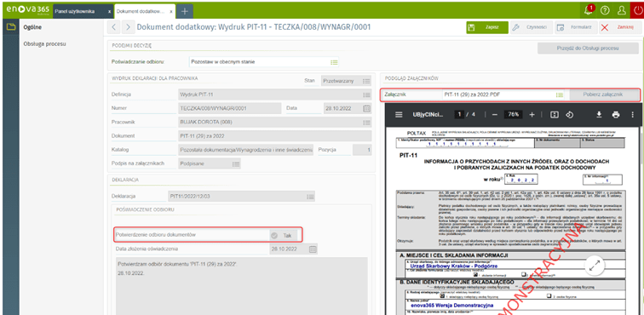
Task: Open Podpis na załącznikach dropdown
Action: pos(236,163)
